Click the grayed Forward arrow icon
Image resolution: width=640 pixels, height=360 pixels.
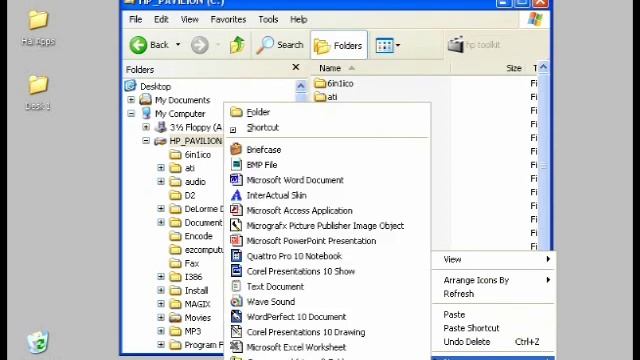pyautogui.click(x=200, y=45)
